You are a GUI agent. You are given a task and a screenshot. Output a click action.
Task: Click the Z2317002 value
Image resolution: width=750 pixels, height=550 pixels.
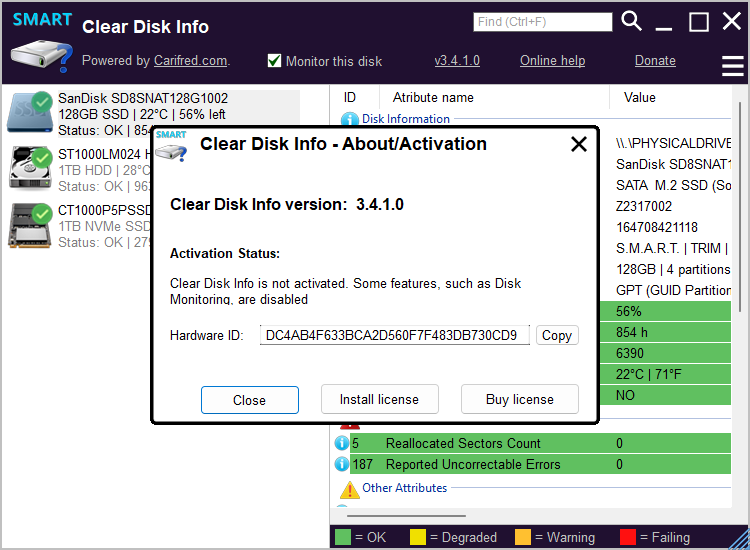click(x=644, y=206)
